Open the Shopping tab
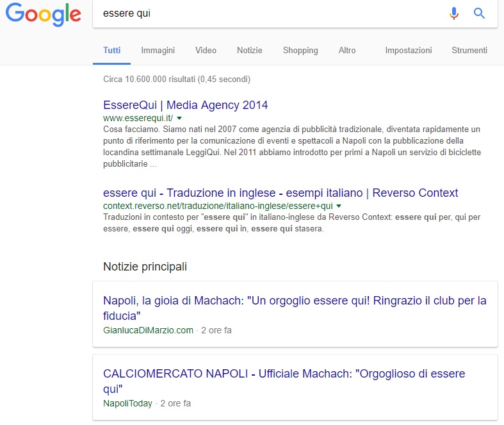The image size is (504, 425). click(x=300, y=51)
